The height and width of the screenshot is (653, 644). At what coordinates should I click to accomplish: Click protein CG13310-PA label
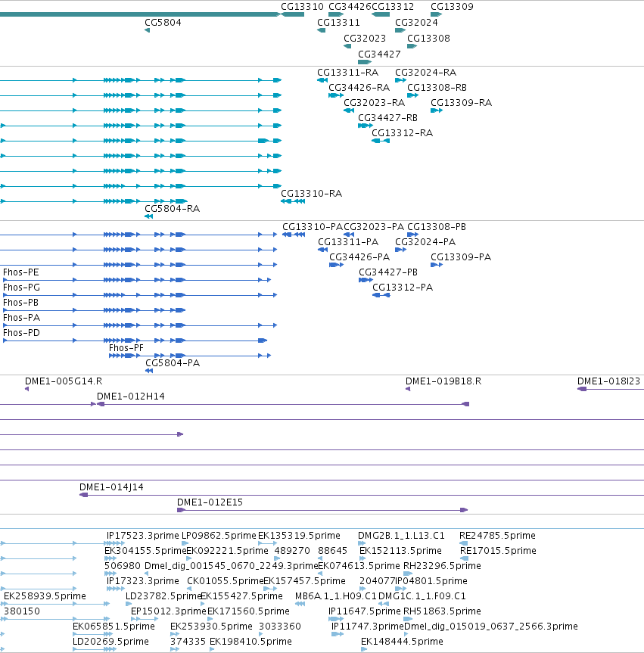coord(313,227)
